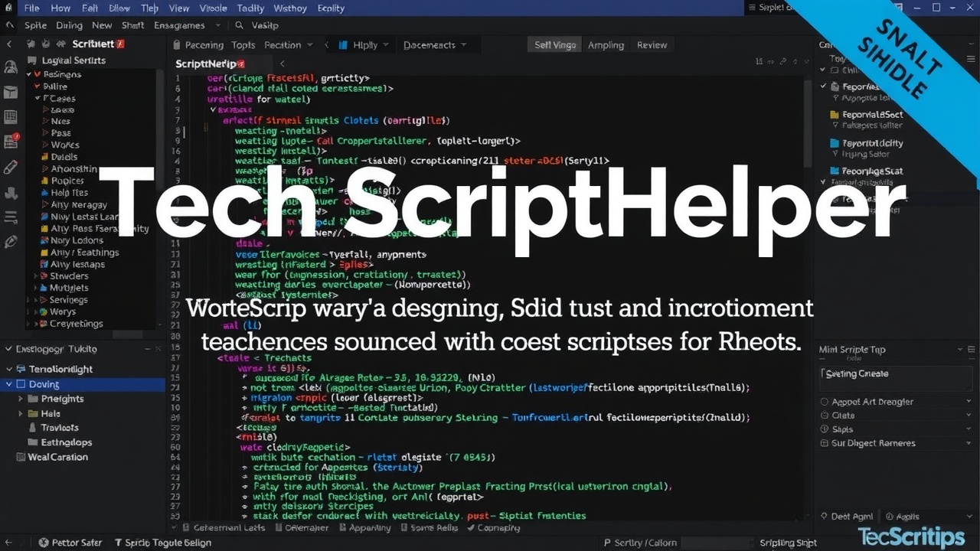980x551 pixels.
Task: Collapse the Tenolionitlight node in lower panel
Action: pos(10,369)
